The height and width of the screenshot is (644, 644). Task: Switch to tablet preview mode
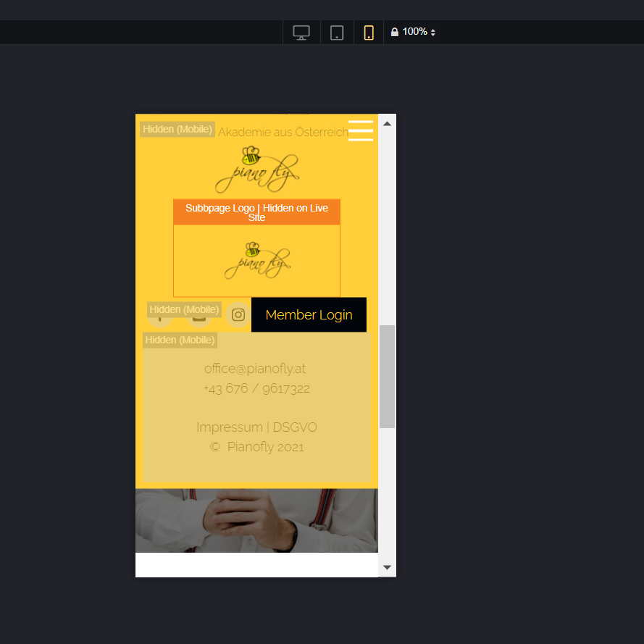pos(337,32)
